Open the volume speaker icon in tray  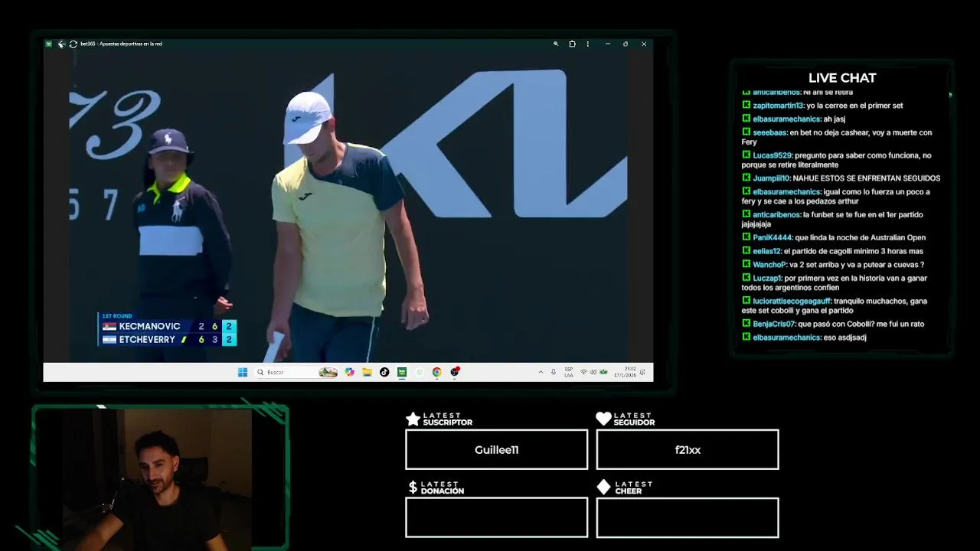[593, 372]
